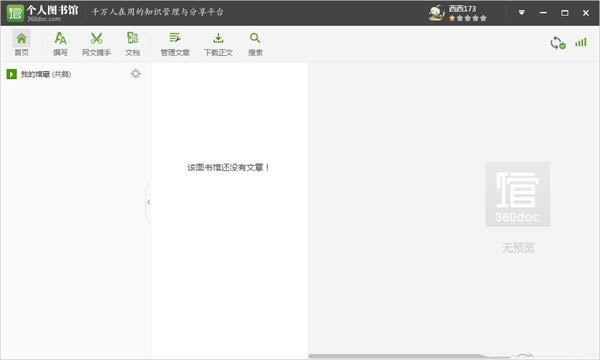Image resolution: width=600 pixels, height=360 pixels.
Task: Open the library settings gear icon
Action: [x=135, y=73]
